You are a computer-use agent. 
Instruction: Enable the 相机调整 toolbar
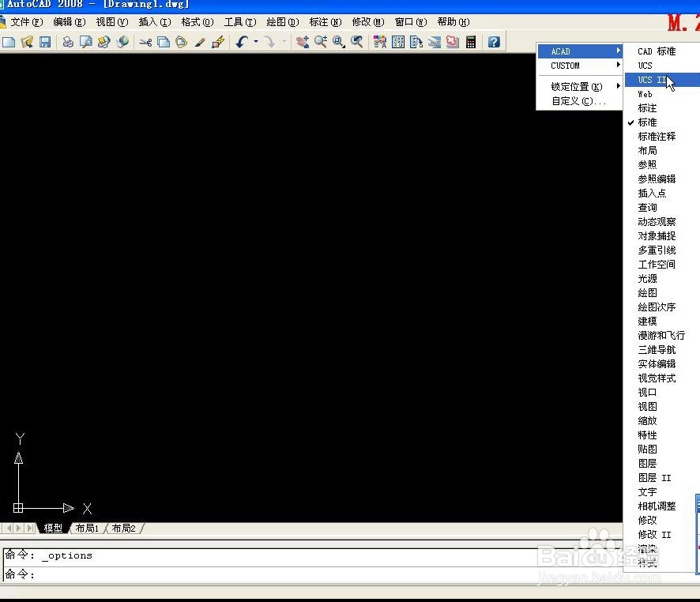coord(661,506)
